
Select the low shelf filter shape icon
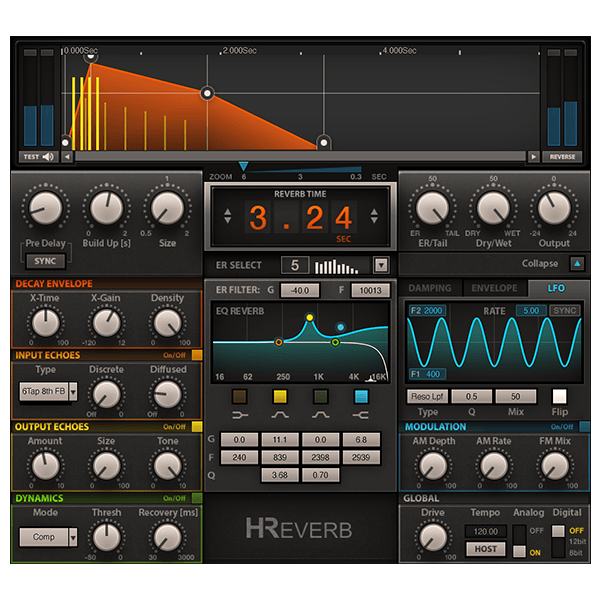[x=240, y=415]
